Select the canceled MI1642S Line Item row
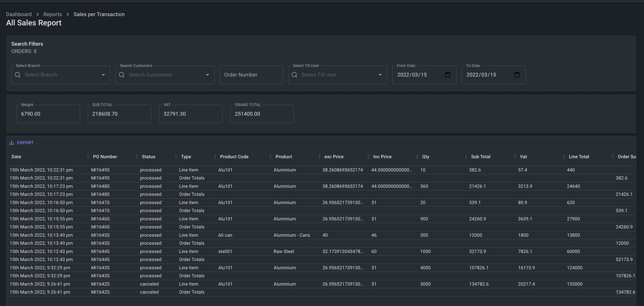Screen dimensions: 644x306 tap(189, 284)
